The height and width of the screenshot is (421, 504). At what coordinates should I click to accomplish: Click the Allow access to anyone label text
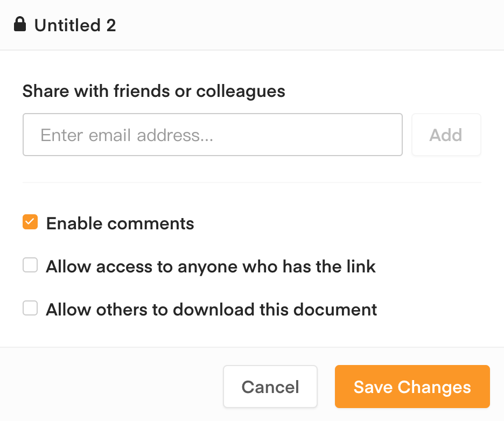click(211, 266)
